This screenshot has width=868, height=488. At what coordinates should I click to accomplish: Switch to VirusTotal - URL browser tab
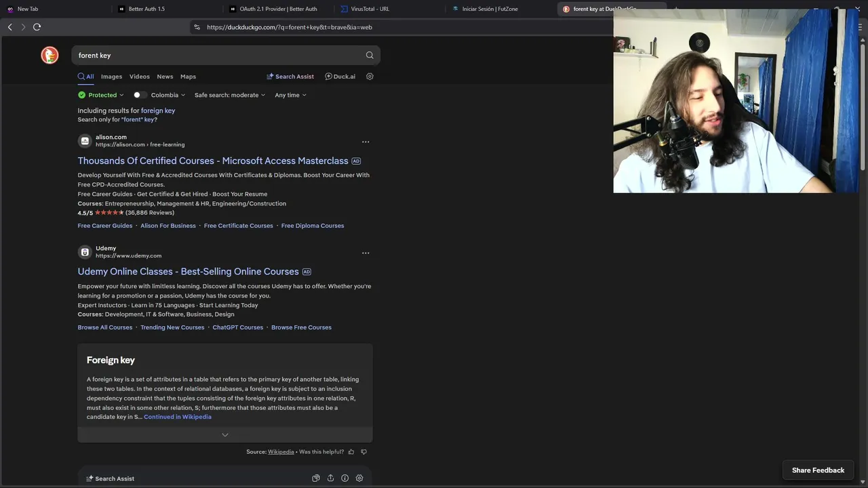click(389, 9)
